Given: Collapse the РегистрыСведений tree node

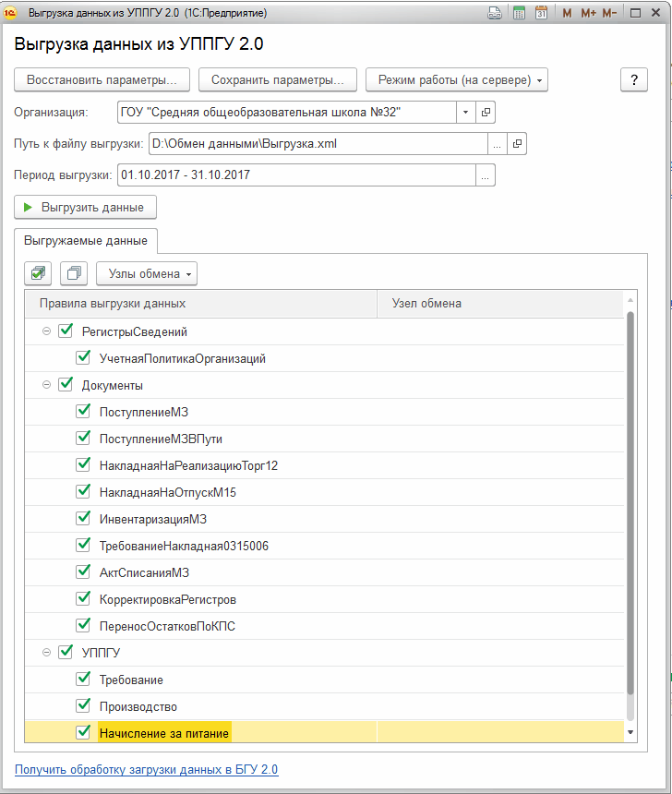Looking at the screenshot, I should coord(46,331).
